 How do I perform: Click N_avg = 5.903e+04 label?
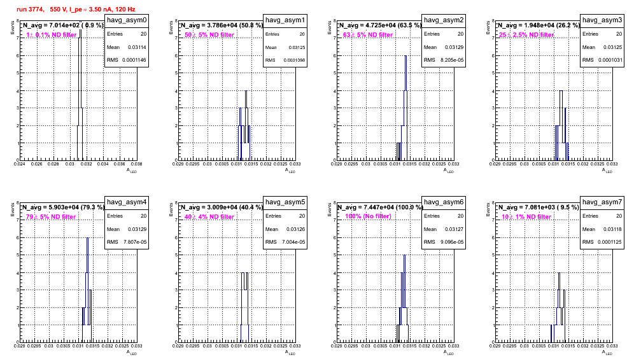(63, 207)
